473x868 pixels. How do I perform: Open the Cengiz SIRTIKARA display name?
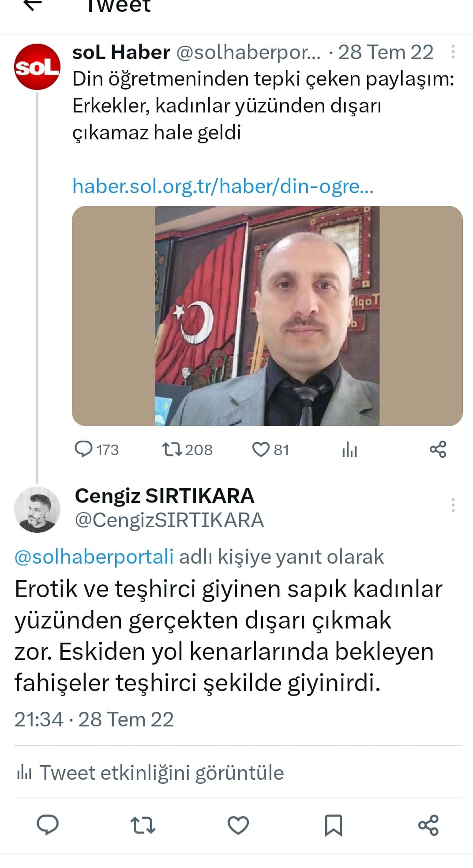[165, 496]
